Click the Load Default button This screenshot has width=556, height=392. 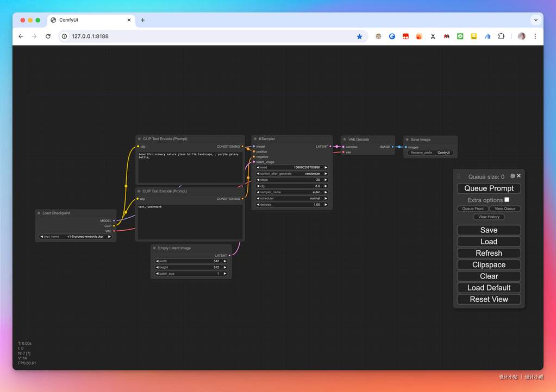(x=489, y=288)
